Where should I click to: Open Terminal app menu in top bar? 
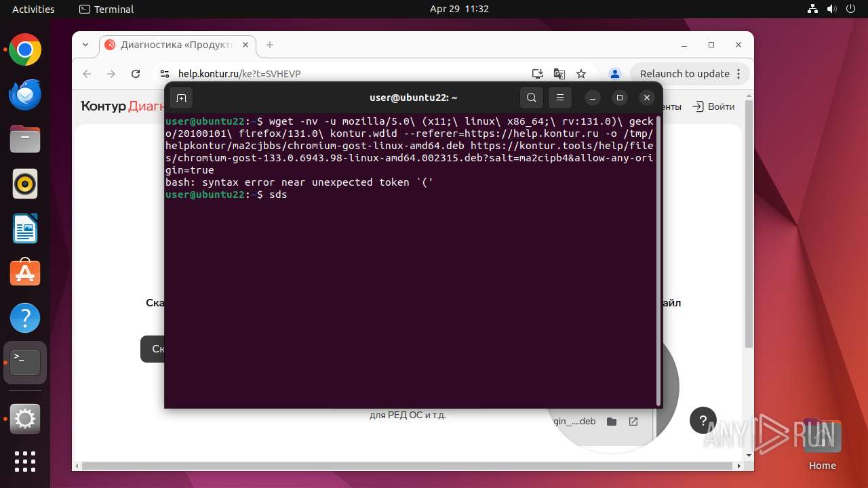[x=106, y=9]
